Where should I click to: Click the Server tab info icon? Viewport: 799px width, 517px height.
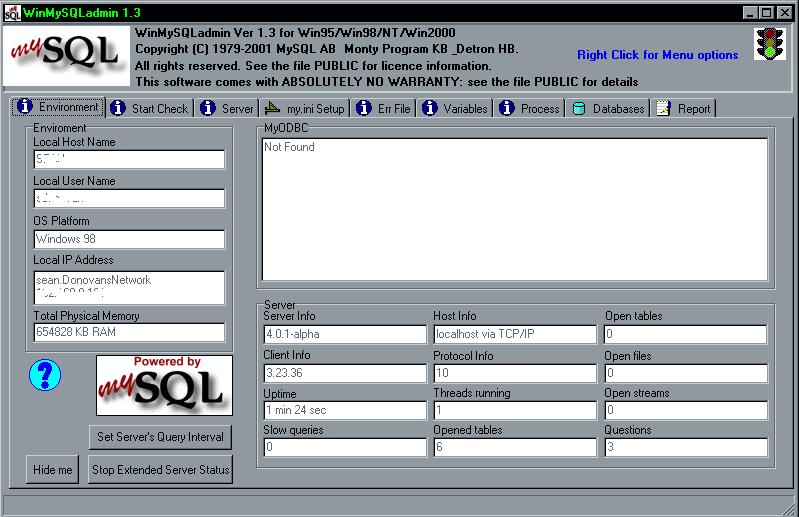(207, 107)
